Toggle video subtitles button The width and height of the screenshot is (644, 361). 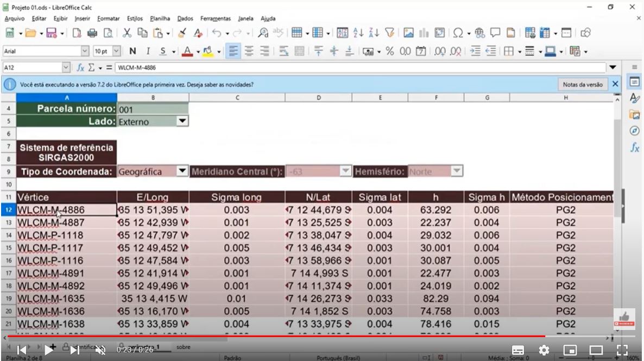518,350
